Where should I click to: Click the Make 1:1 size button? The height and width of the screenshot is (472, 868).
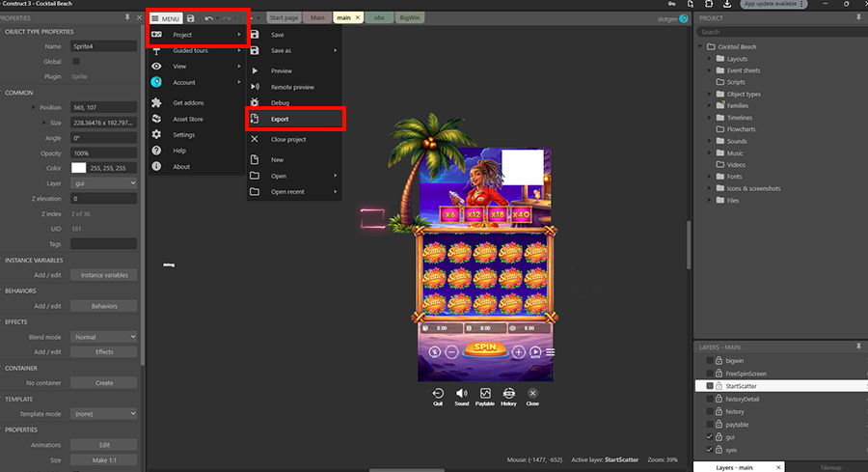tap(103, 459)
